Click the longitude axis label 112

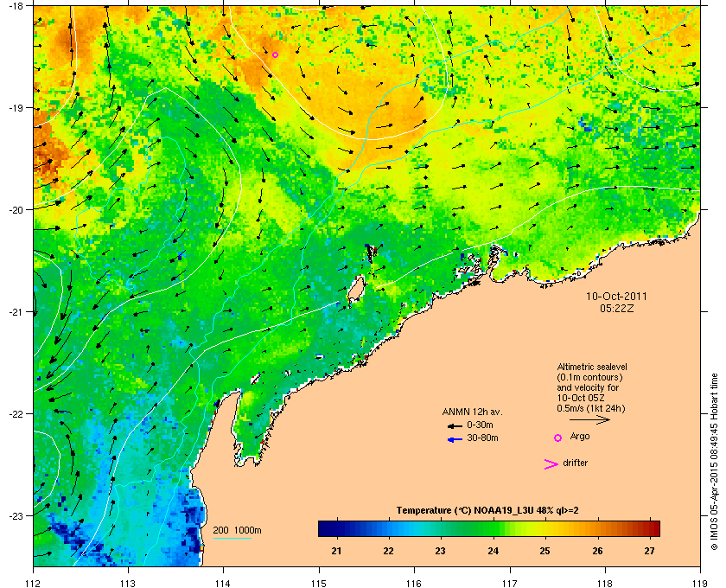(x=34, y=584)
